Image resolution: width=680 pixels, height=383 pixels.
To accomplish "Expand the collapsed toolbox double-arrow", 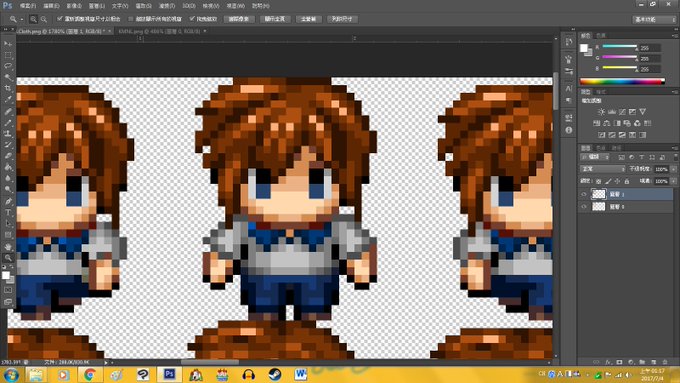I will [x=6, y=29].
